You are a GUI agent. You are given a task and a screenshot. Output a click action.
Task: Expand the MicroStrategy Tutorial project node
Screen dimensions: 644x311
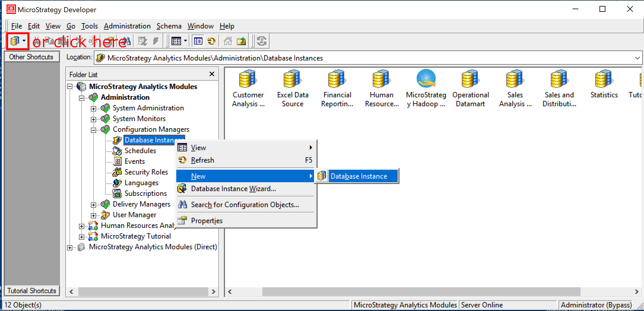82,237
